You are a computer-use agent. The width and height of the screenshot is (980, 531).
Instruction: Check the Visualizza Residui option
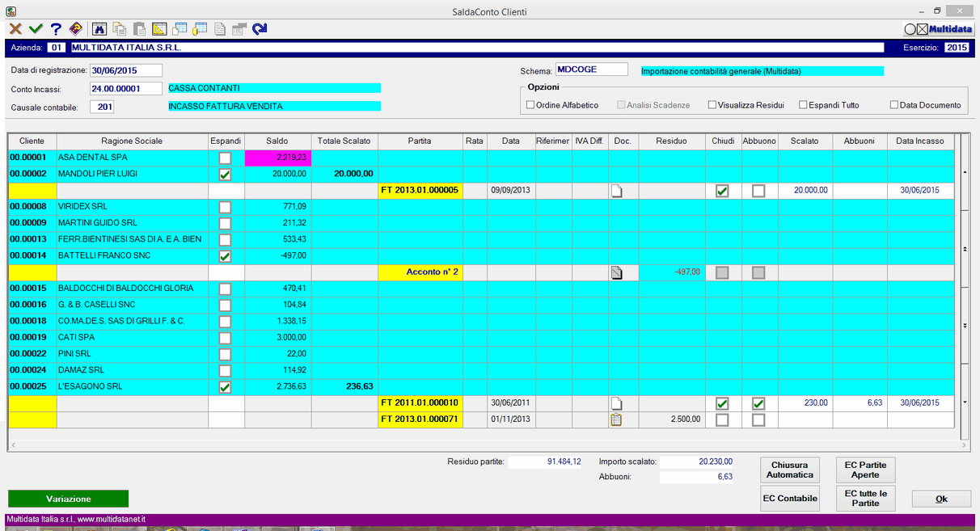712,105
